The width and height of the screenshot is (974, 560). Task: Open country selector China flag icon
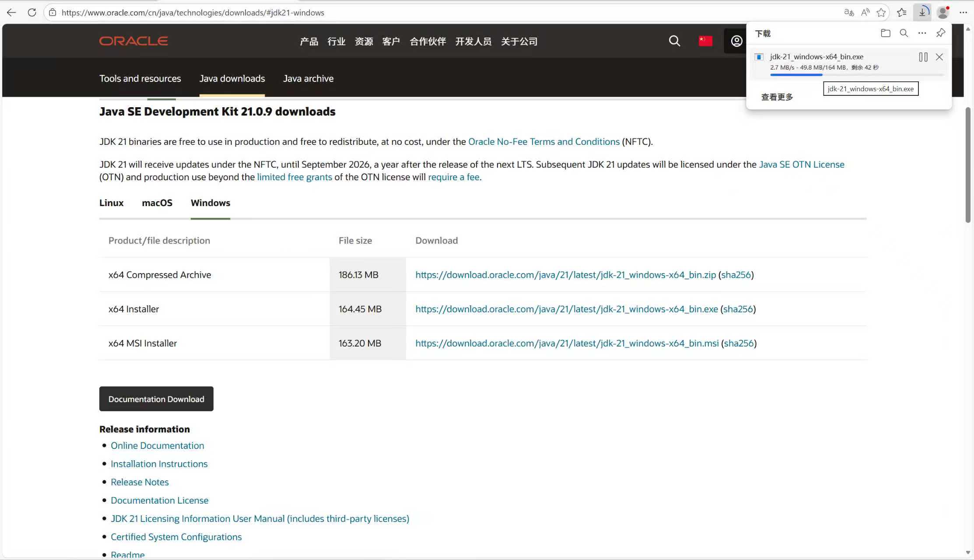pyautogui.click(x=705, y=41)
